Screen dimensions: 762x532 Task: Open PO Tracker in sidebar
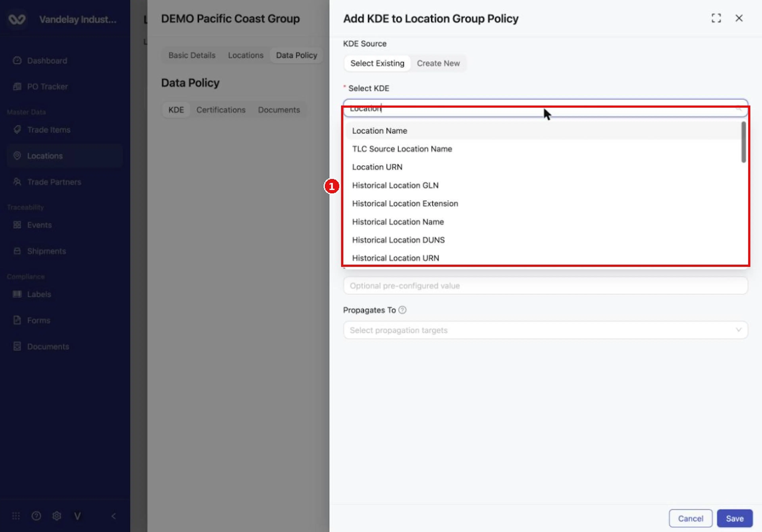click(47, 86)
